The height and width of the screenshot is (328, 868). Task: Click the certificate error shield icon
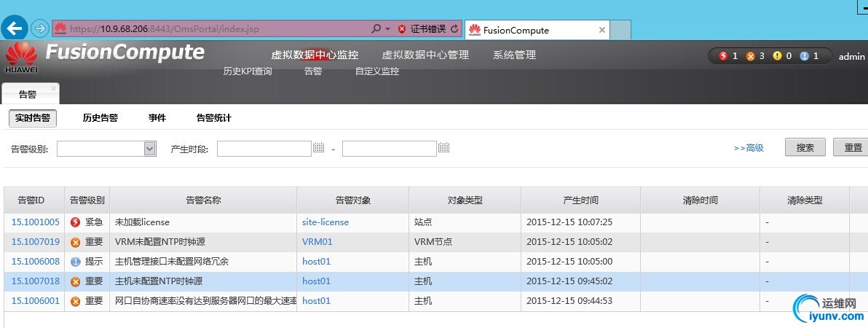402,29
